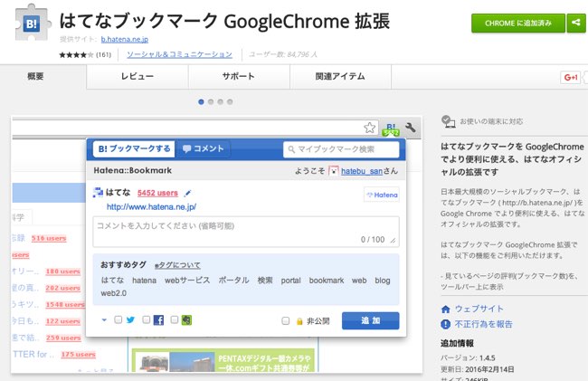588x381 pixels.
Task: Tick the checkbox before green share icon
Action: click(x=175, y=319)
